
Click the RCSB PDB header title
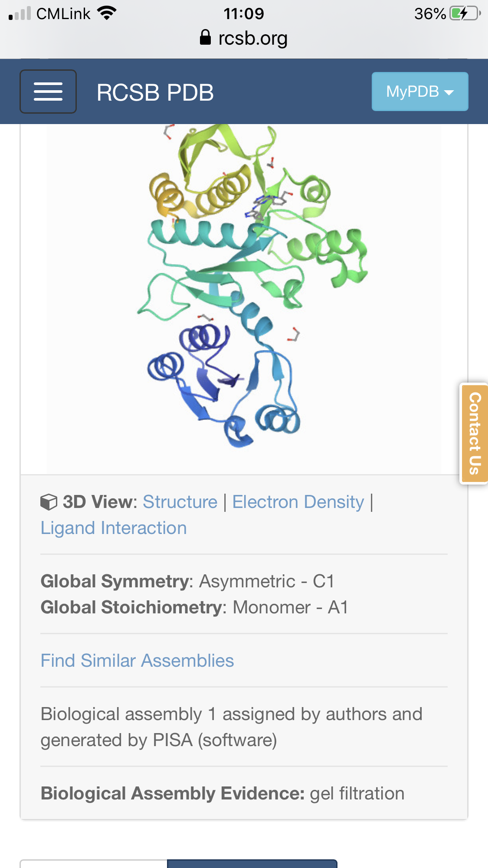[x=154, y=92]
